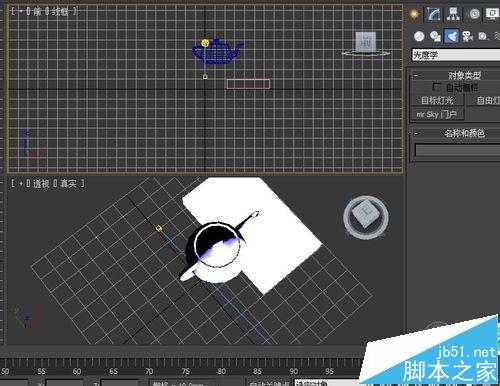Open the 透视 view label menu

click(x=41, y=183)
